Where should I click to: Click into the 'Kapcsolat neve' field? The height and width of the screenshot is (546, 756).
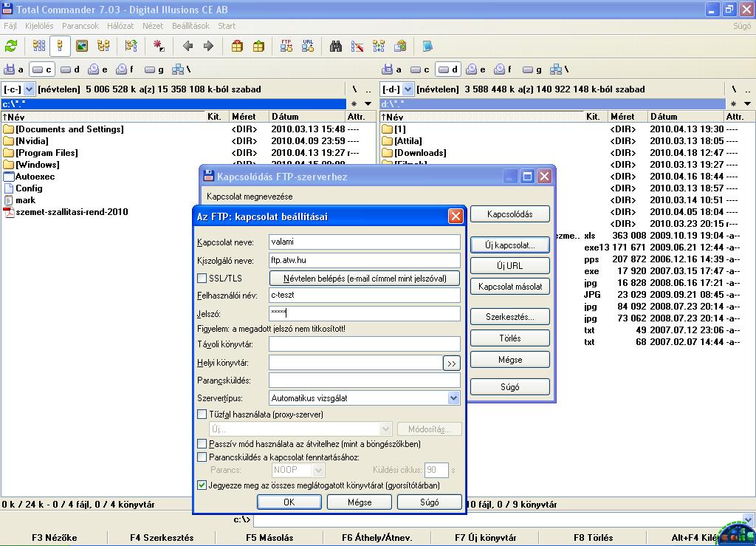[365, 242]
